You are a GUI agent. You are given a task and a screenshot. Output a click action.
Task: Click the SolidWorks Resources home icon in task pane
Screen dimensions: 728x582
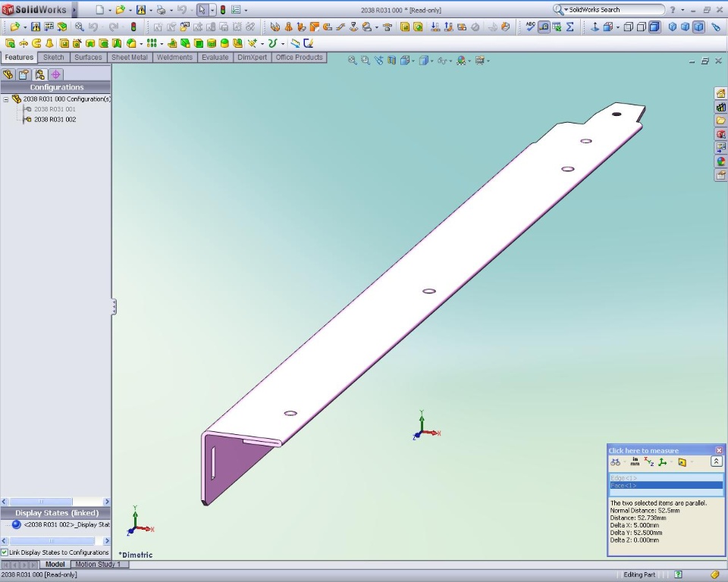tap(720, 94)
